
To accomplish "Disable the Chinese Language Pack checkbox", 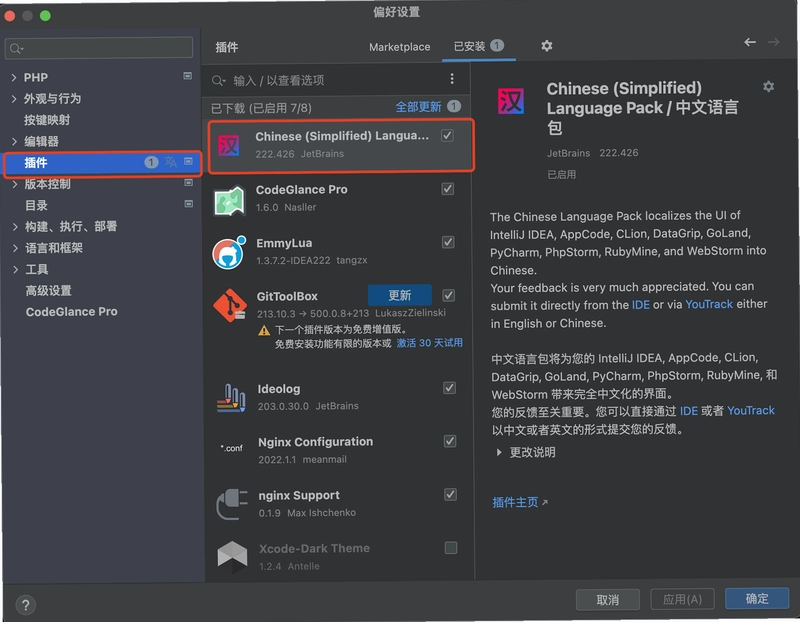I will point(447,136).
